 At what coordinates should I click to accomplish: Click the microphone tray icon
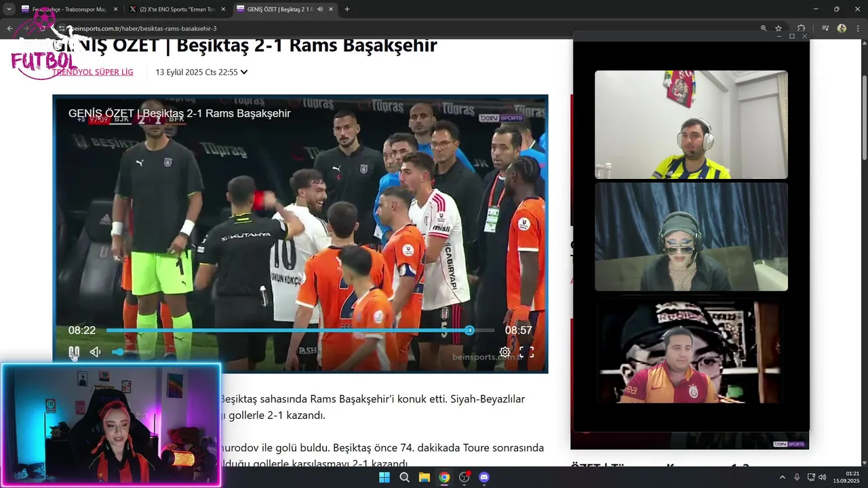(x=797, y=477)
